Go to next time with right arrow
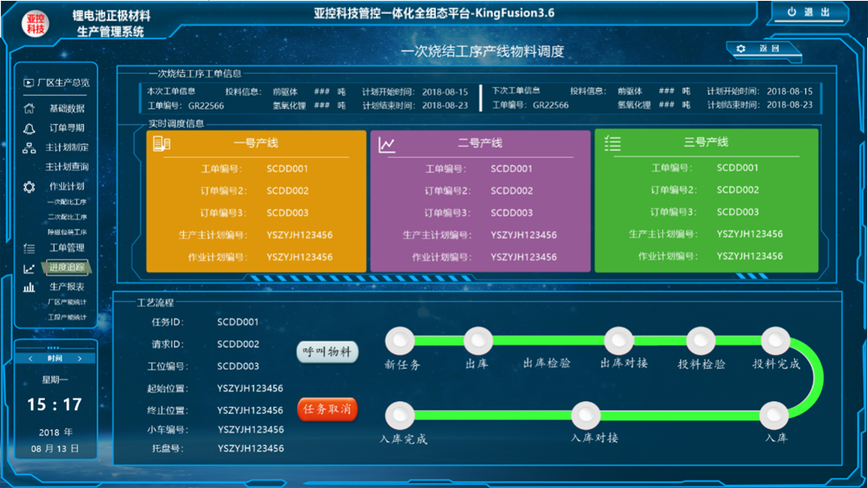 [x=80, y=359]
